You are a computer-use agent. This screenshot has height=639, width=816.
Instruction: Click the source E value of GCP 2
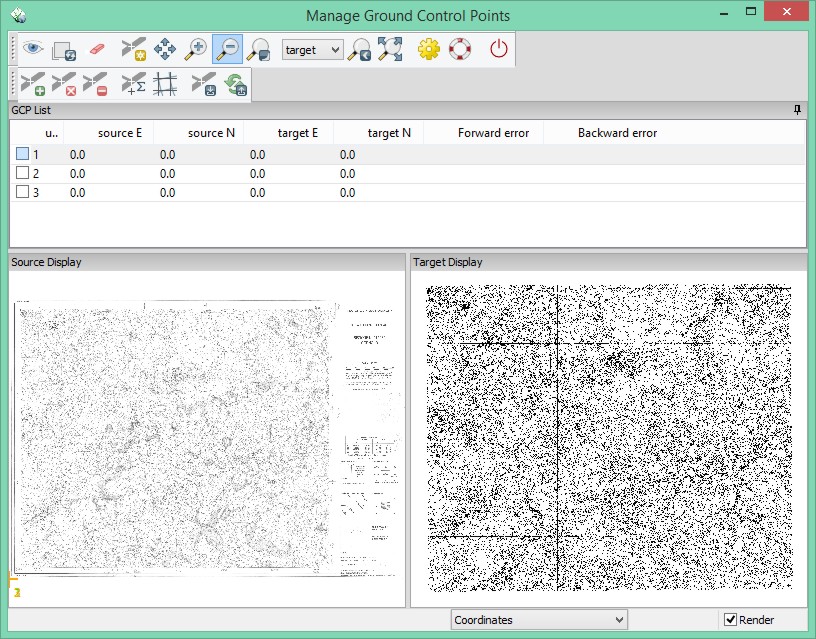pyautogui.click(x=78, y=173)
